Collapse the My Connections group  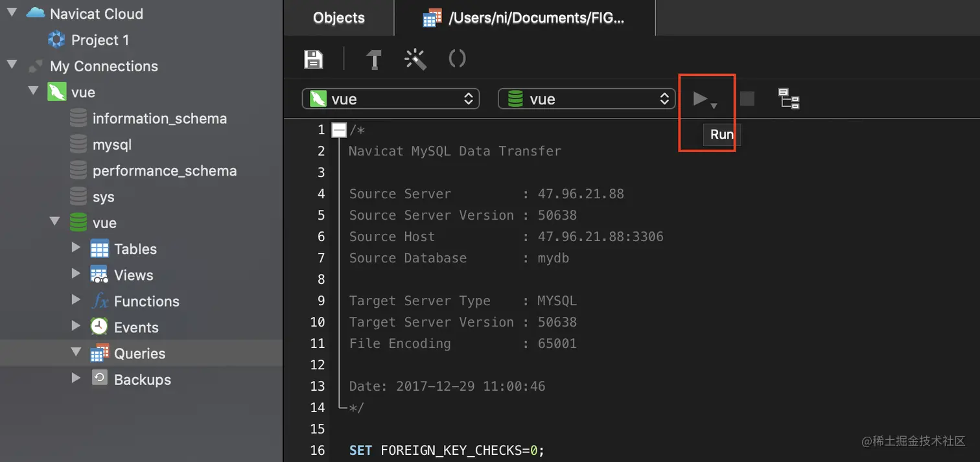pos(12,65)
